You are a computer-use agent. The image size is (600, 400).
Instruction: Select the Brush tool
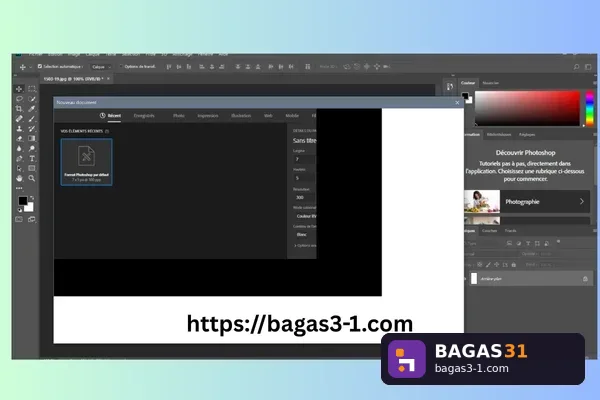pyautogui.click(x=32, y=119)
